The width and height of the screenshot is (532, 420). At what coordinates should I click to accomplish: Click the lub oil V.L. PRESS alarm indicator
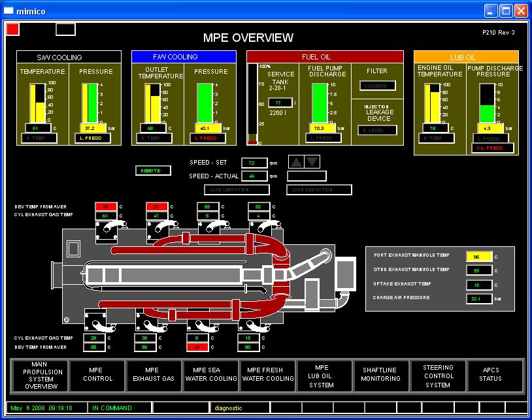click(493, 148)
